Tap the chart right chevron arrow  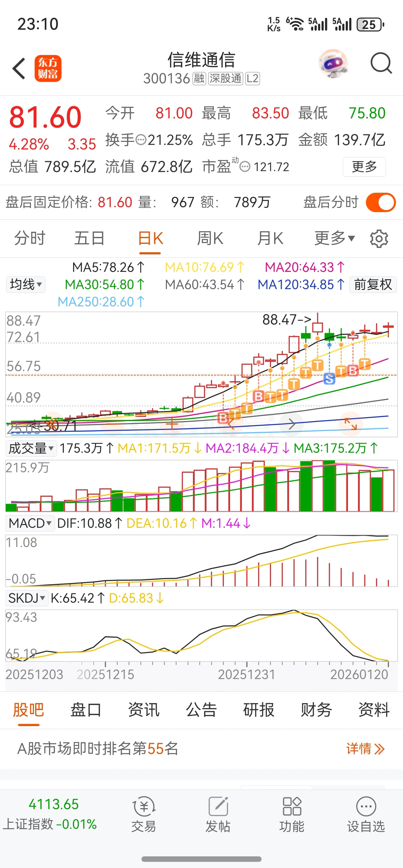292,424
